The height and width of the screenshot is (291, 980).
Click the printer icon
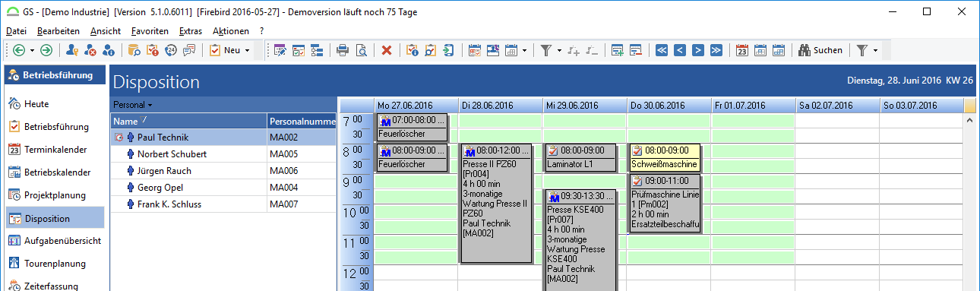point(343,50)
